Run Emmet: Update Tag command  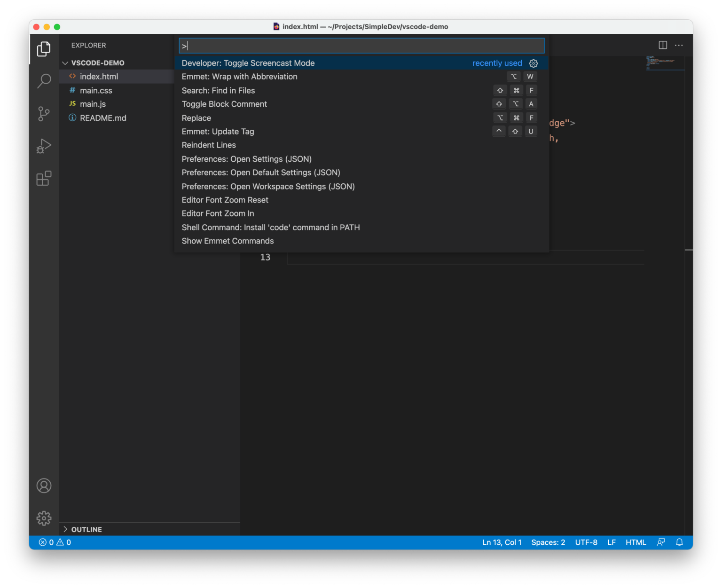361,132
